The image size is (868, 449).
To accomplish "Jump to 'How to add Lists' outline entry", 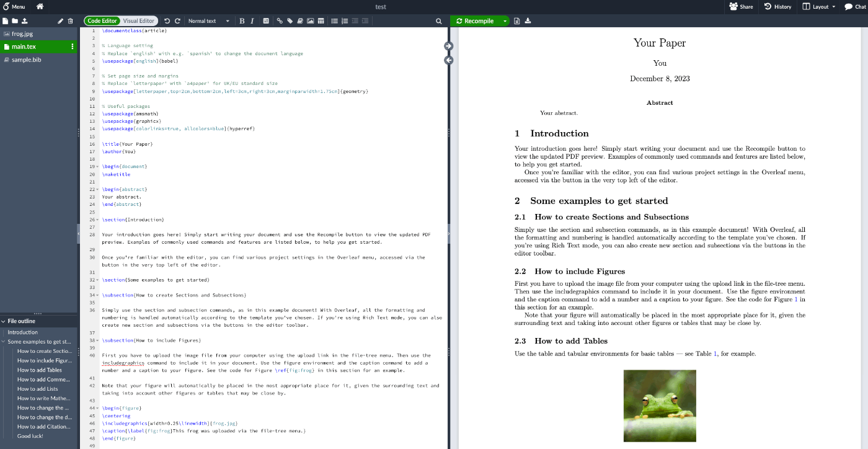I will click(x=37, y=389).
